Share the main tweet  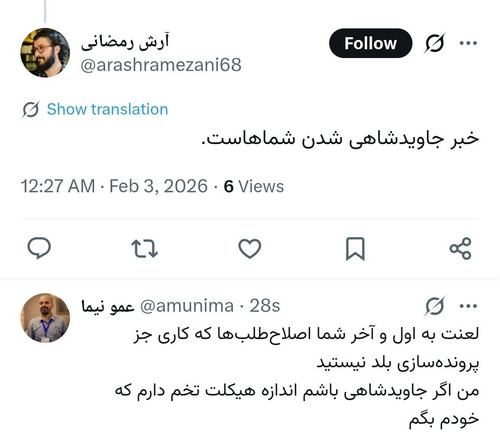[x=460, y=249]
